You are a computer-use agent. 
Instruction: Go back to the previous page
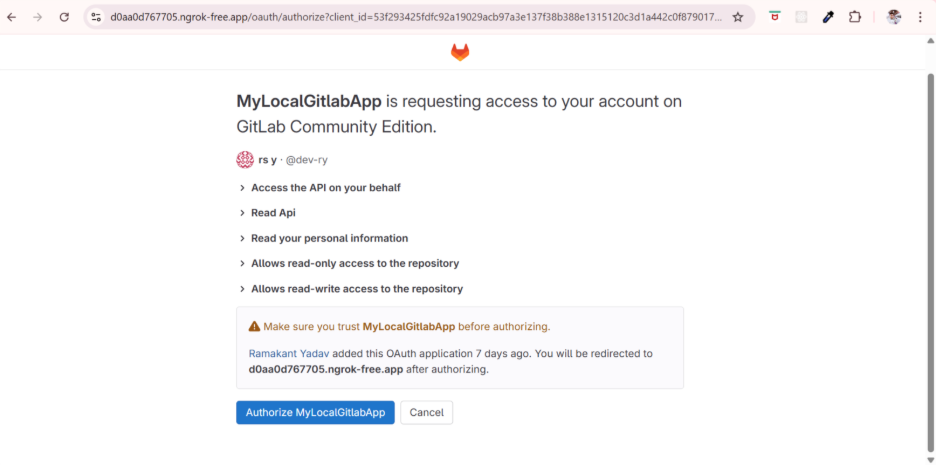14,17
